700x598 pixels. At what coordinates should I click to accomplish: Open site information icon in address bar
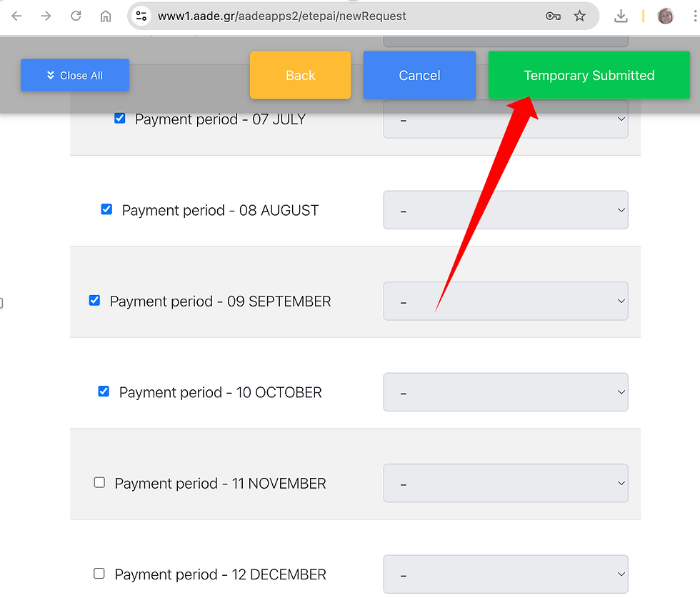[141, 16]
